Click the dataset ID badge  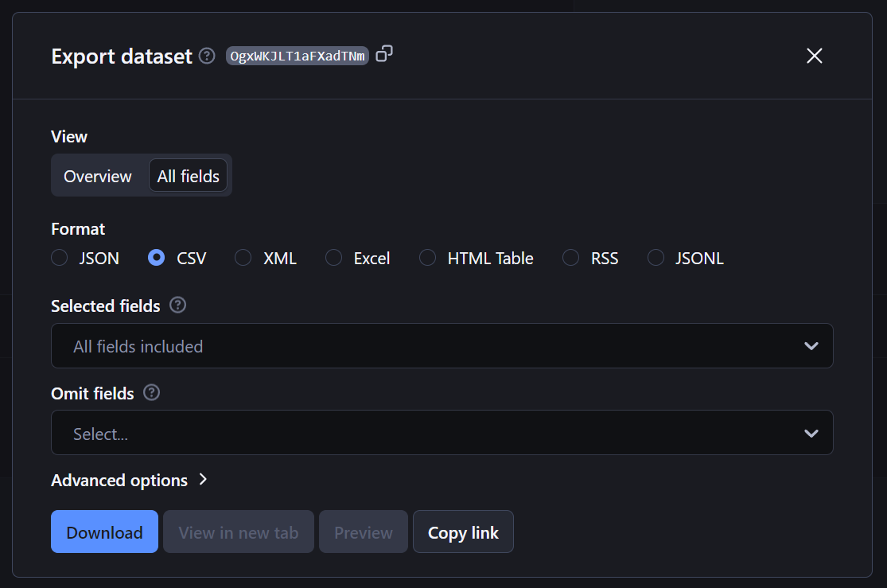pos(297,56)
